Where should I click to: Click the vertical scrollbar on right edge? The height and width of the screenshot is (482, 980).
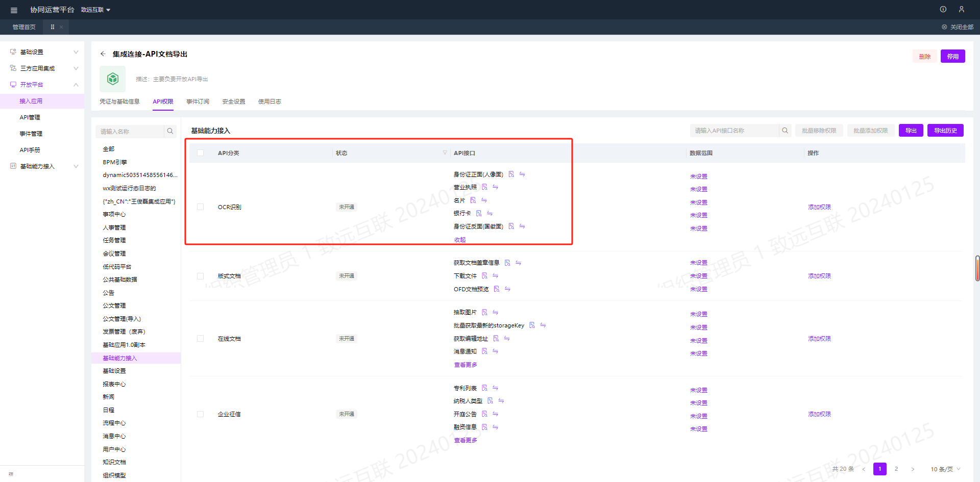pos(977,268)
